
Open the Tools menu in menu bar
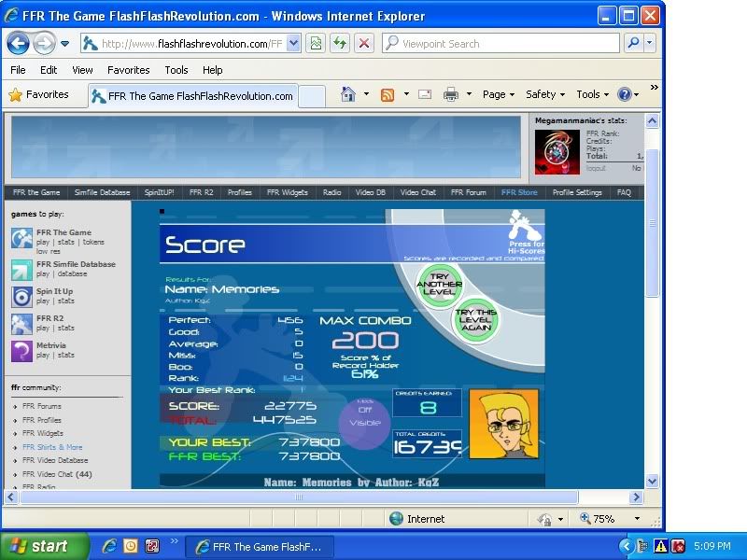click(x=176, y=70)
